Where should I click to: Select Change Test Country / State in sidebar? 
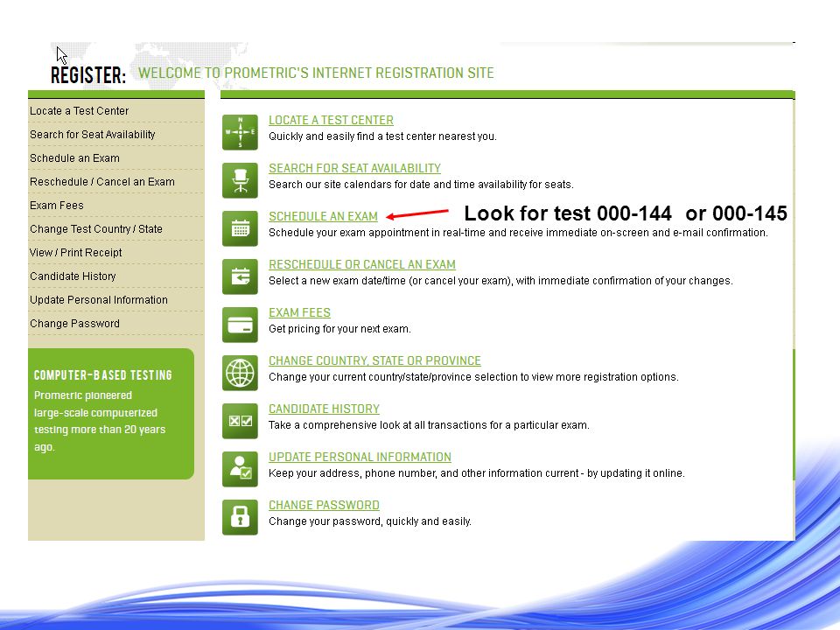coord(96,228)
